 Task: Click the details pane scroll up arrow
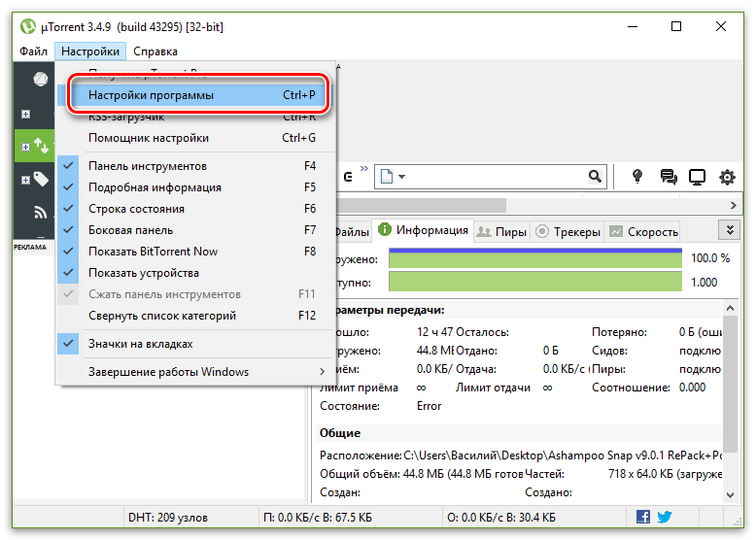point(730,308)
